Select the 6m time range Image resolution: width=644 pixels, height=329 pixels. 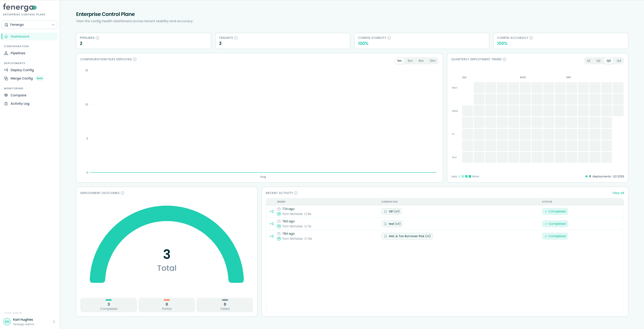(421, 61)
